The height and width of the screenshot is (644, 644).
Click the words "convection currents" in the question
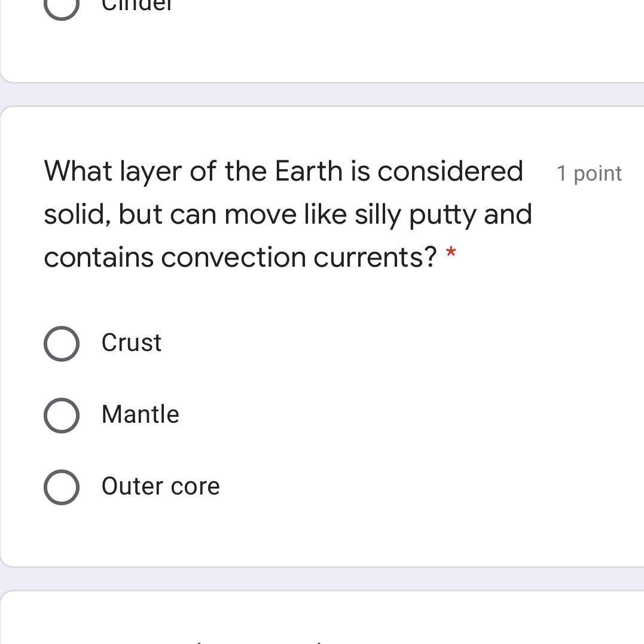[299, 257]
